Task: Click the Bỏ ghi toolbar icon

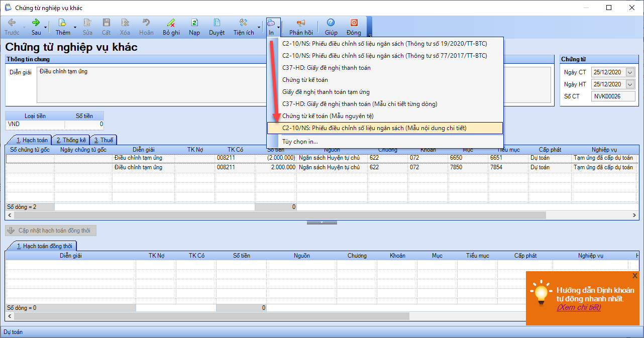Action: click(171, 23)
